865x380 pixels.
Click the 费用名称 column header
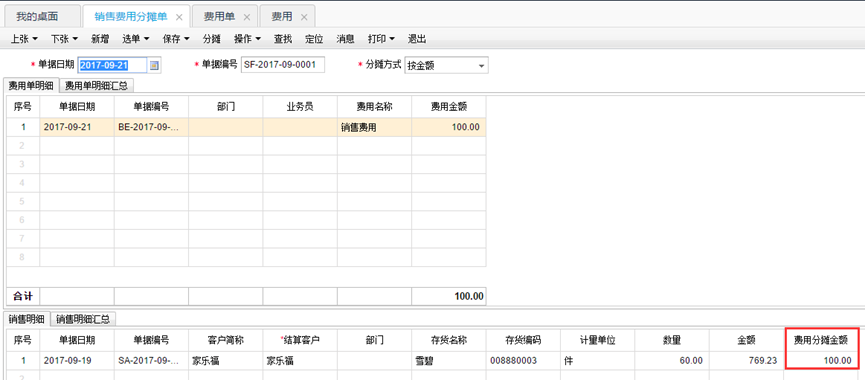(x=375, y=106)
